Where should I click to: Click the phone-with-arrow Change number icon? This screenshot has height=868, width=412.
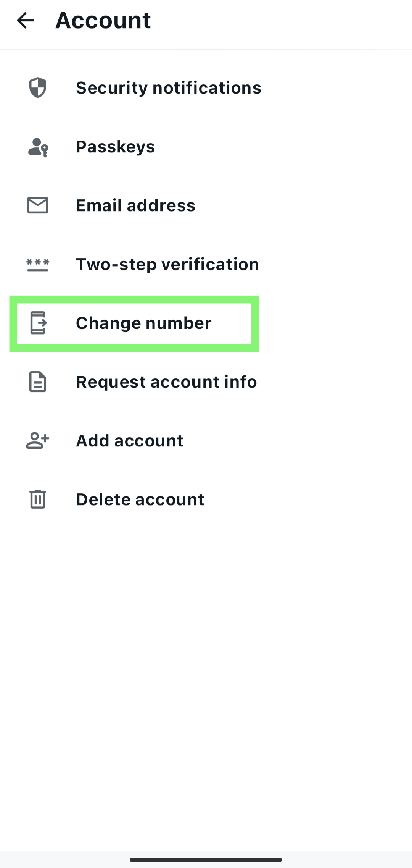[x=38, y=323]
